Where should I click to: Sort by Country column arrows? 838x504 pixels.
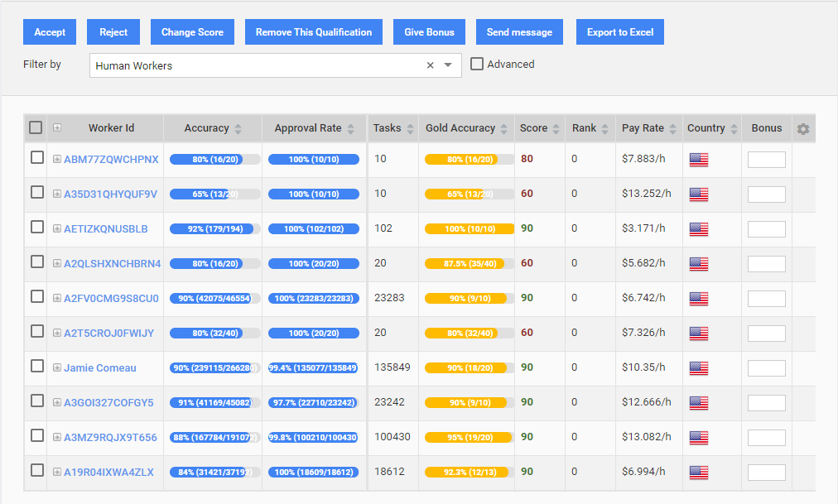[734, 128]
